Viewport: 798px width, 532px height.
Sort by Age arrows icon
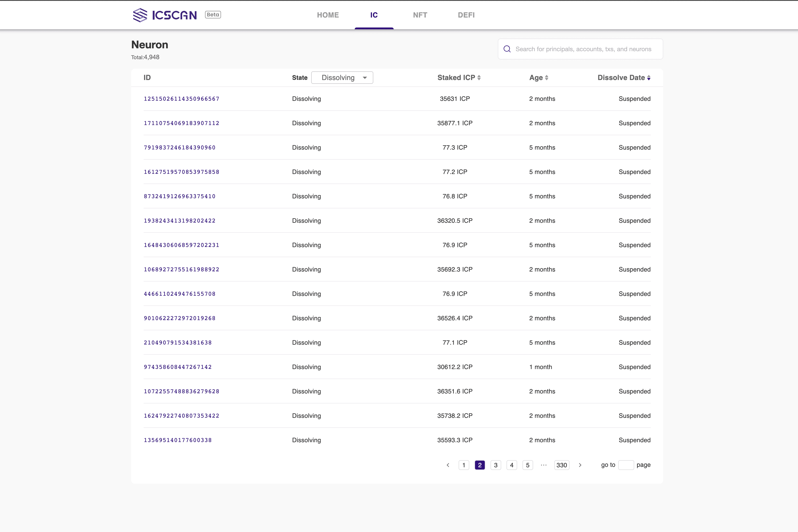546,78
